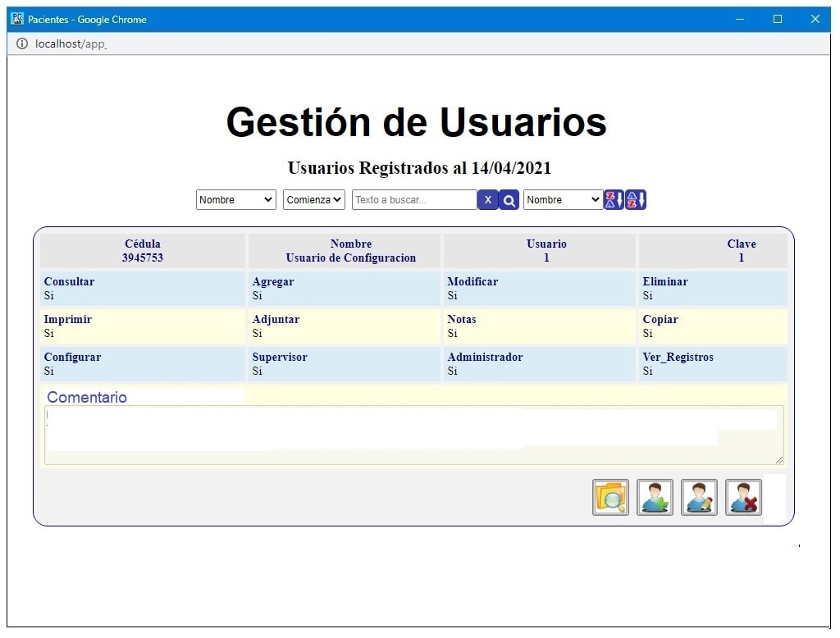Image resolution: width=840 pixels, height=638 pixels.
Task: Click the Agregar permission label
Action: 273,282
